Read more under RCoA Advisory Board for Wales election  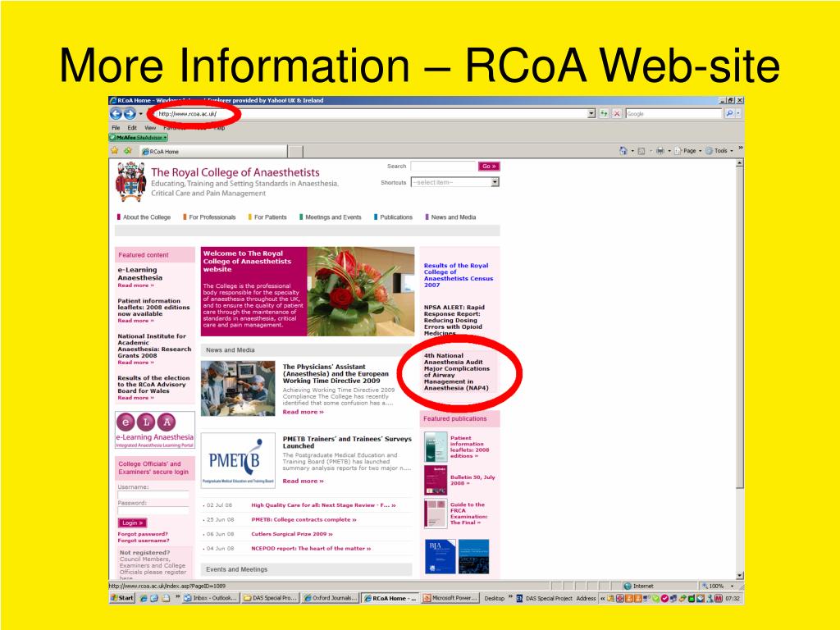135,398
